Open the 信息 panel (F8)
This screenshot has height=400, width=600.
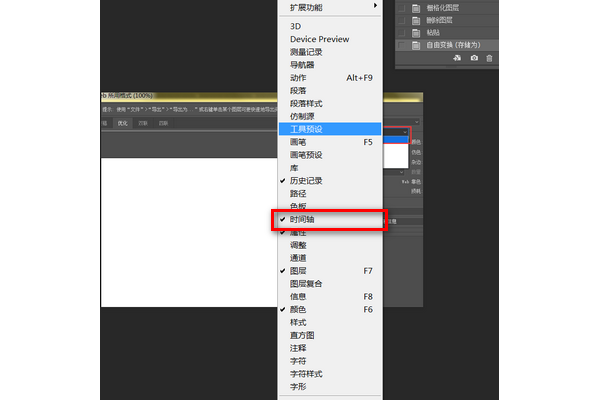click(x=330, y=297)
